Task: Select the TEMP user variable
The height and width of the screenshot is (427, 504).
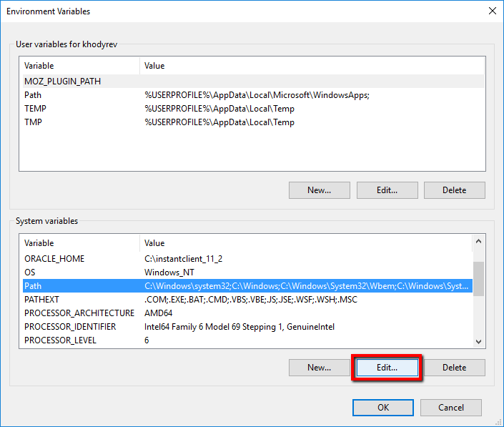Action: coord(35,109)
